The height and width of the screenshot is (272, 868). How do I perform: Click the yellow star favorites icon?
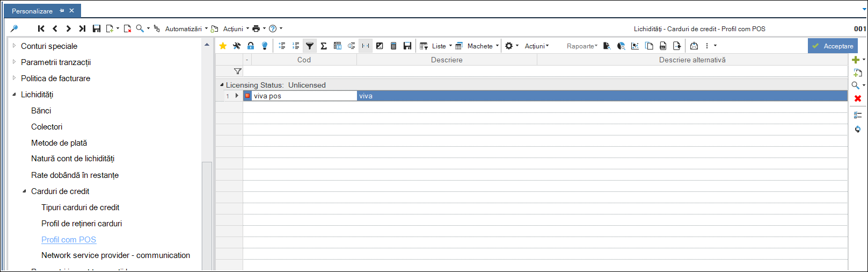click(223, 46)
